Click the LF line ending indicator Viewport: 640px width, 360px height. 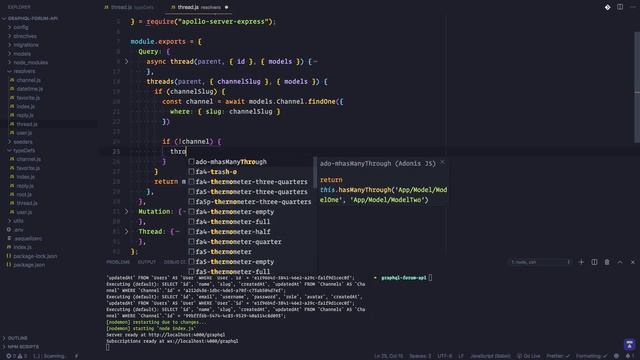pos(461,356)
